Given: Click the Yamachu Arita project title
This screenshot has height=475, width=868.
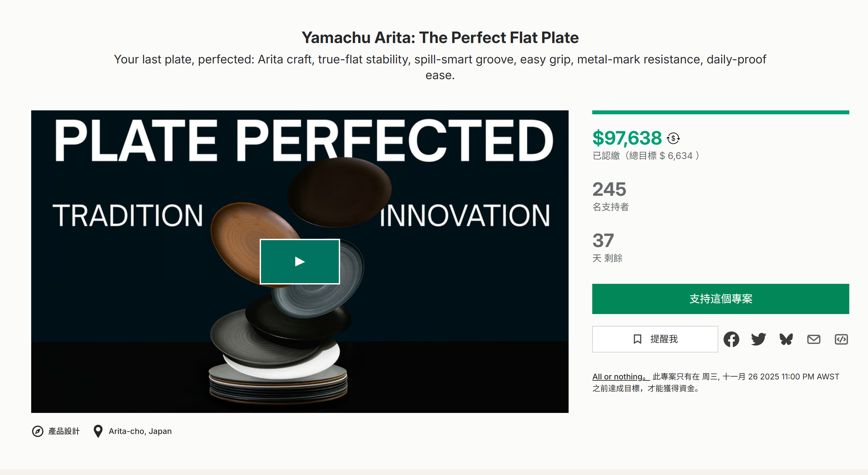Looking at the screenshot, I should click(440, 37).
